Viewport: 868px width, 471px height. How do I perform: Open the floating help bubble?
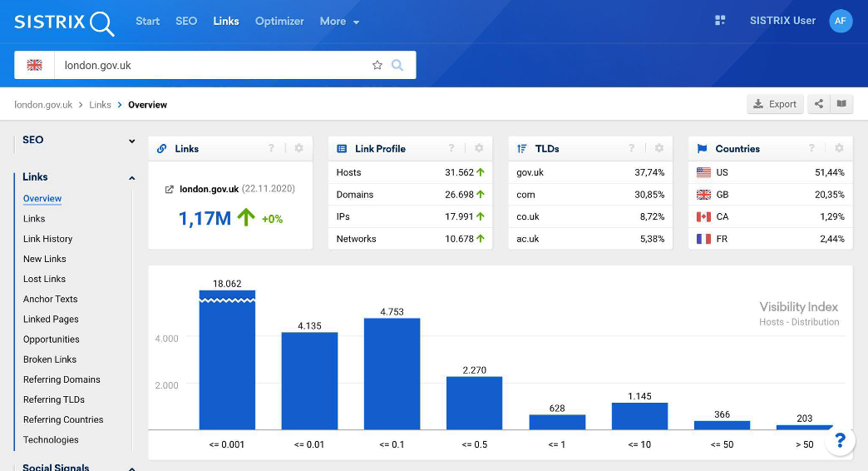[840, 440]
